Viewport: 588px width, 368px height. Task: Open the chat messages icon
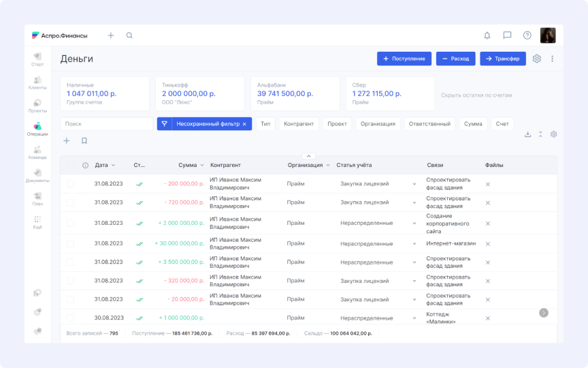point(507,35)
